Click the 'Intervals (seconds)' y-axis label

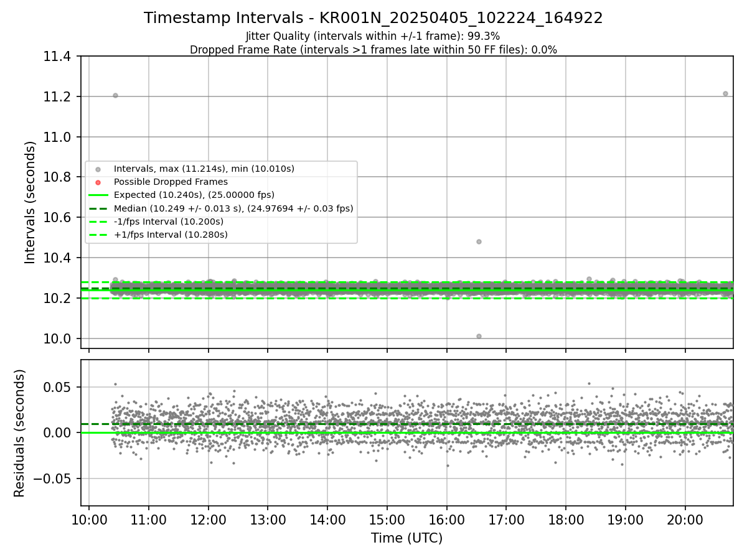point(31,202)
